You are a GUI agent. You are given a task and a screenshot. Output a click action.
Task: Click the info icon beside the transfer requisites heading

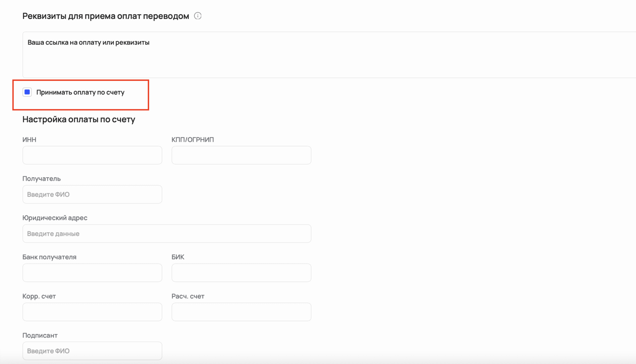click(x=197, y=16)
